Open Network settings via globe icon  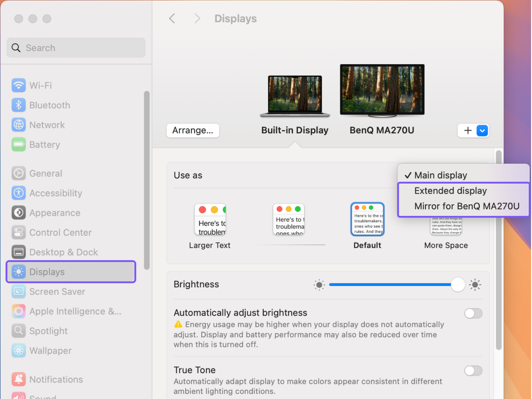tap(18, 125)
